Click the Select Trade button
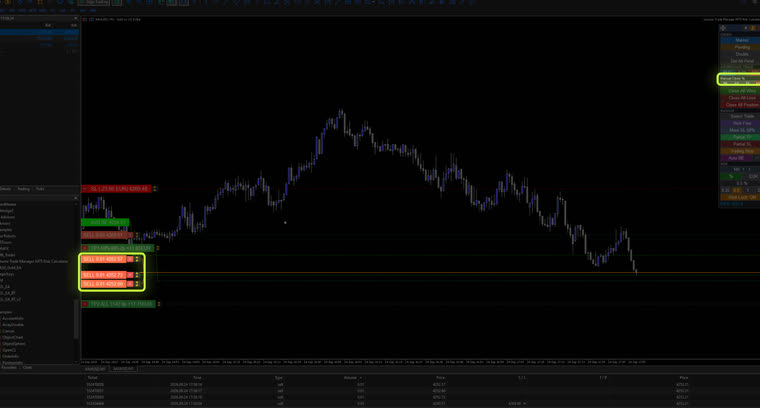 (x=740, y=116)
